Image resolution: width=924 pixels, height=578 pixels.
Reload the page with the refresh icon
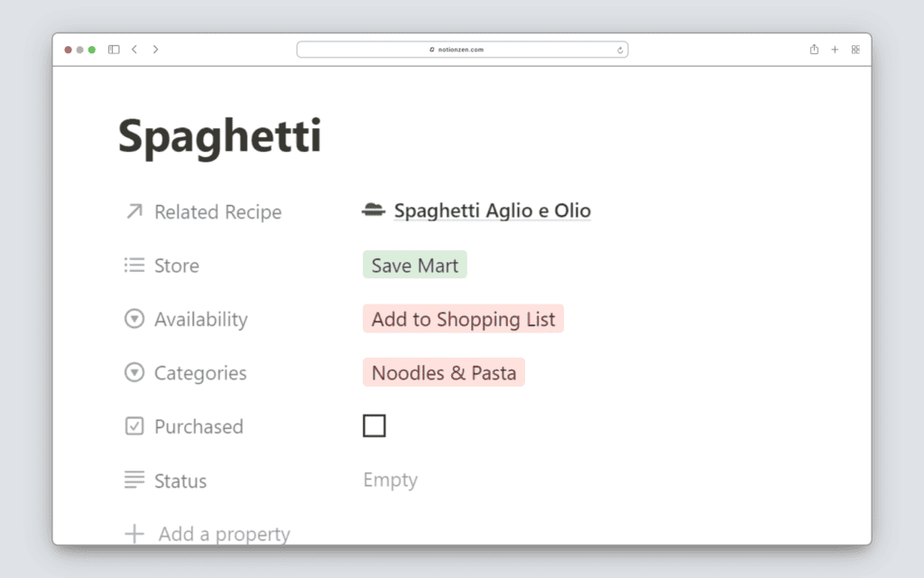click(620, 50)
